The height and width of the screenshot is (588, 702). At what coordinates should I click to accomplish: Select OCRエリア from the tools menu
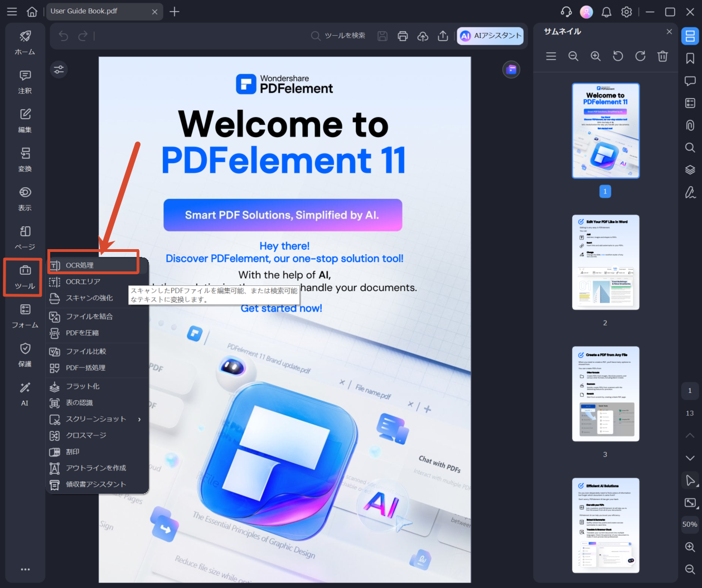[x=98, y=281]
